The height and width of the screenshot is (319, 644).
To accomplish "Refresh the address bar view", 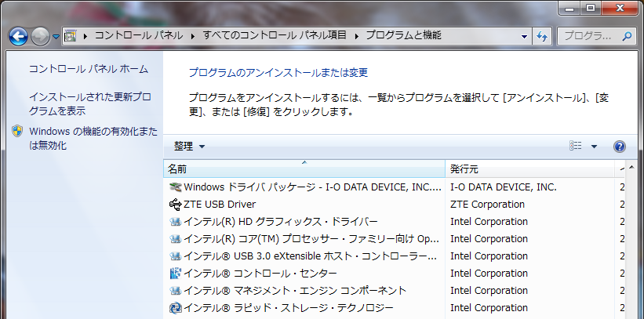I will [542, 37].
